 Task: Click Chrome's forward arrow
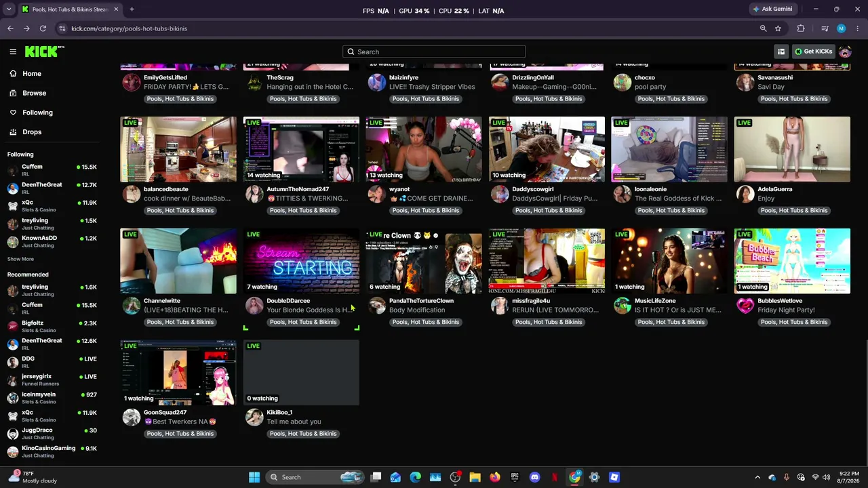[26, 28]
